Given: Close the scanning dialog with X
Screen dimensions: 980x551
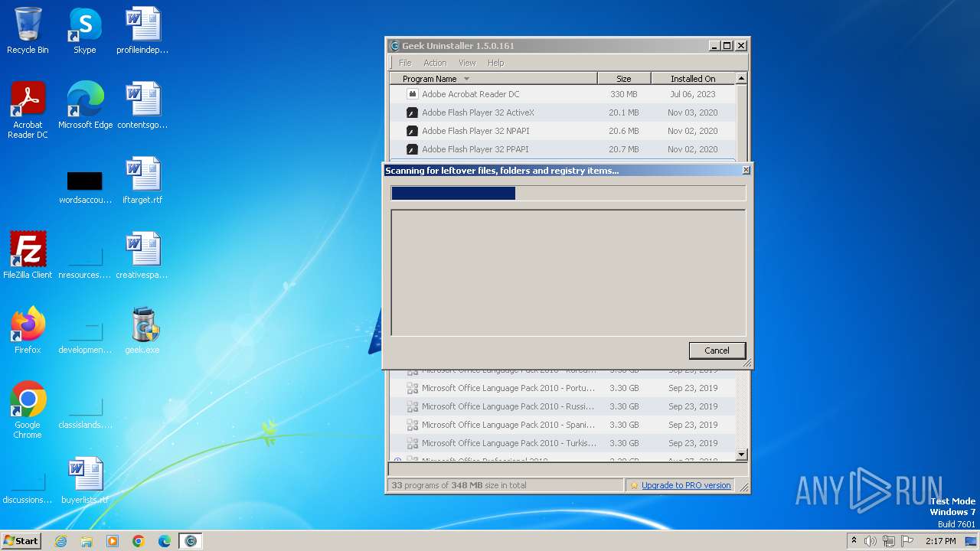Looking at the screenshot, I should pyautogui.click(x=746, y=170).
